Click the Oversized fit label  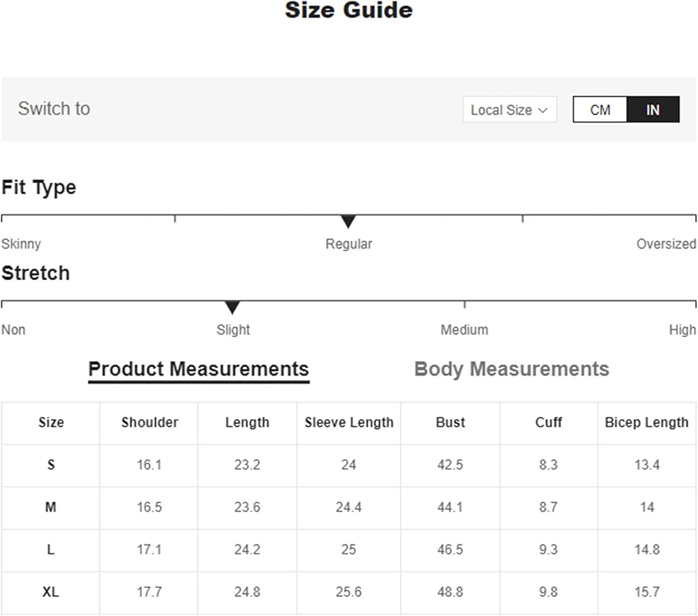666,244
